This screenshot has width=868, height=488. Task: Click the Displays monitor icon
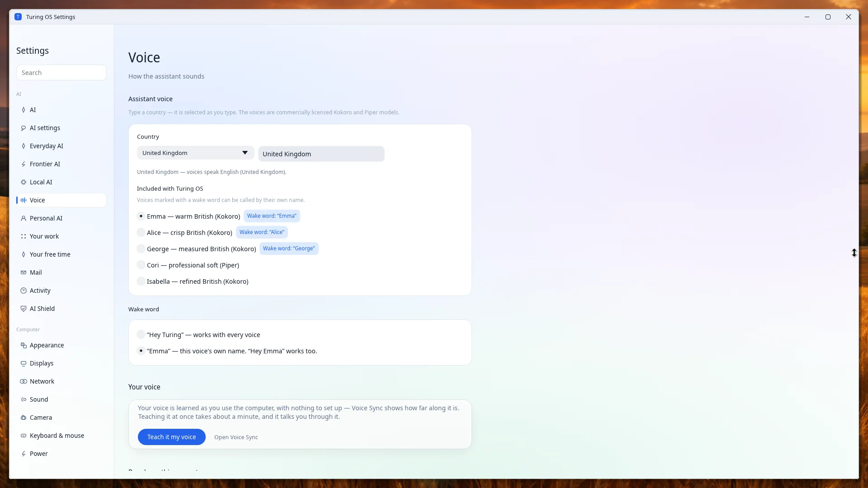(x=24, y=363)
